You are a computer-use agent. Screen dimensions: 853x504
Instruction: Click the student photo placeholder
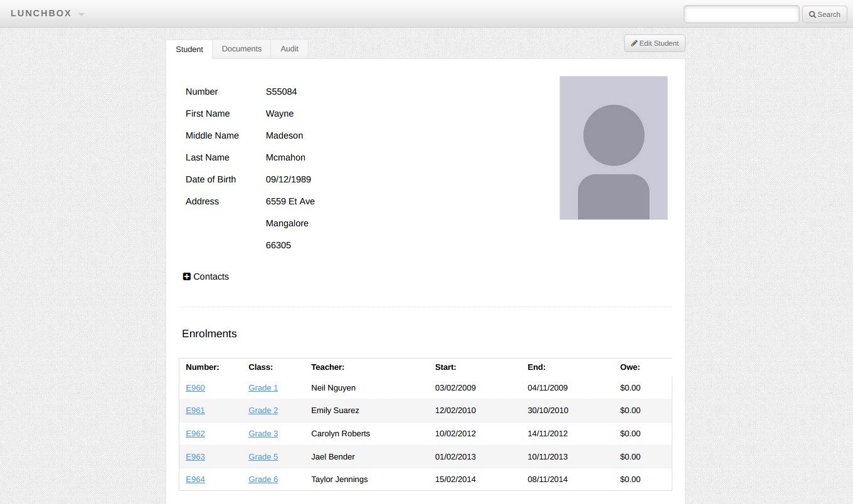(613, 148)
